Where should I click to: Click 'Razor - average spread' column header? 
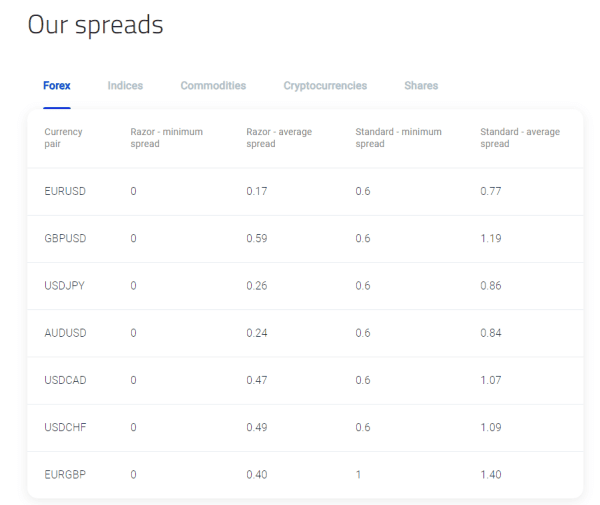click(x=279, y=138)
